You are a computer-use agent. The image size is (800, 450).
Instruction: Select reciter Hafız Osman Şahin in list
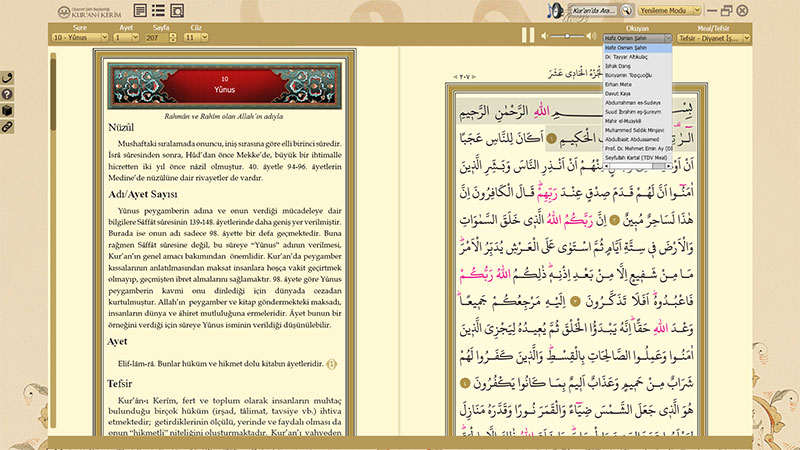click(x=637, y=48)
